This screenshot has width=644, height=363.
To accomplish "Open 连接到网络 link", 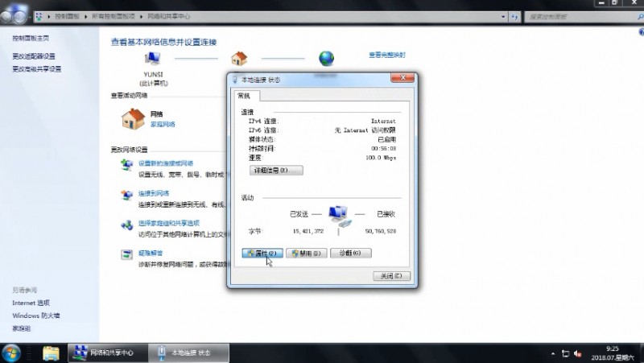I will (154, 193).
